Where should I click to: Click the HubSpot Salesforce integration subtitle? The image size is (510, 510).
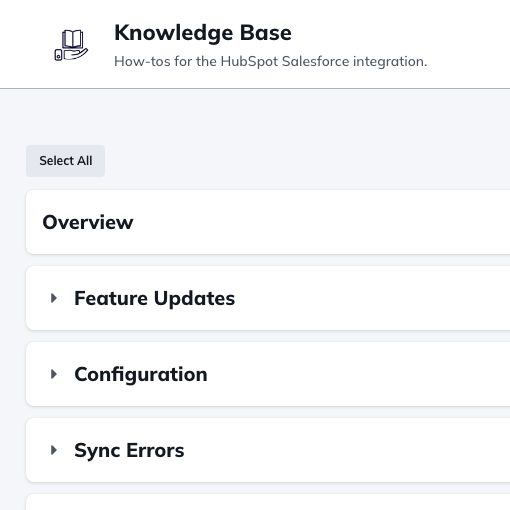(271, 62)
